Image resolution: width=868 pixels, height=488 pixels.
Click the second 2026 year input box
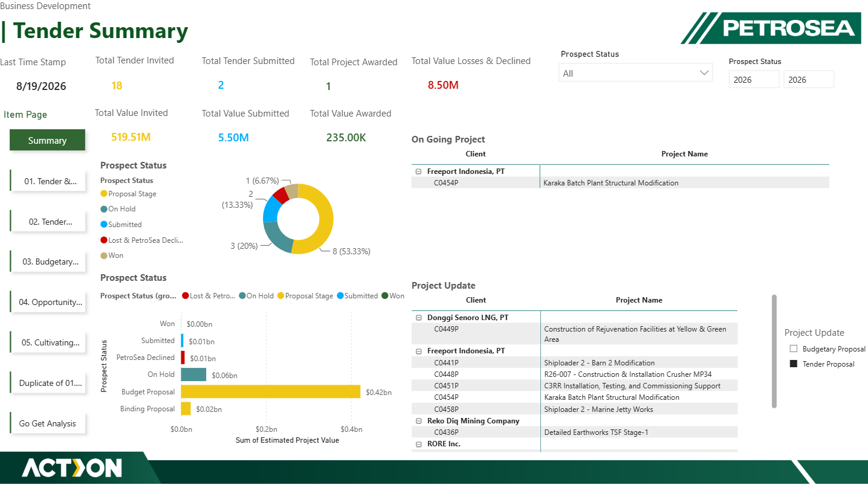809,80
